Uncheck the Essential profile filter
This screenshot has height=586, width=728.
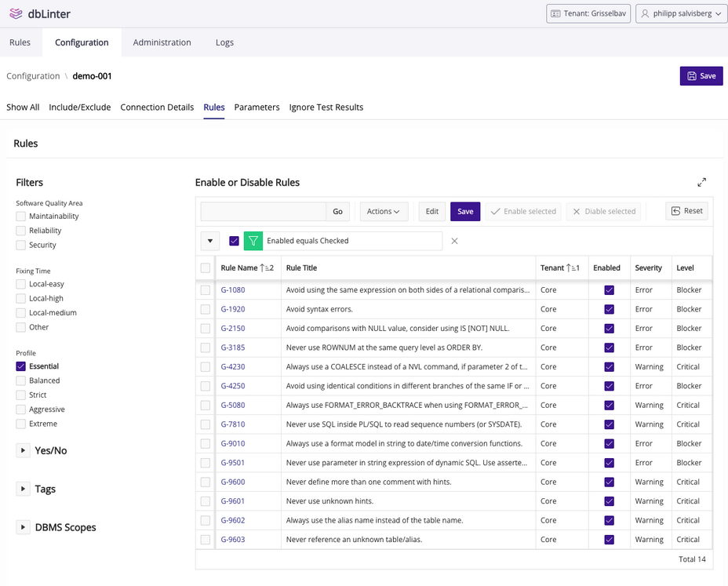tap(21, 366)
